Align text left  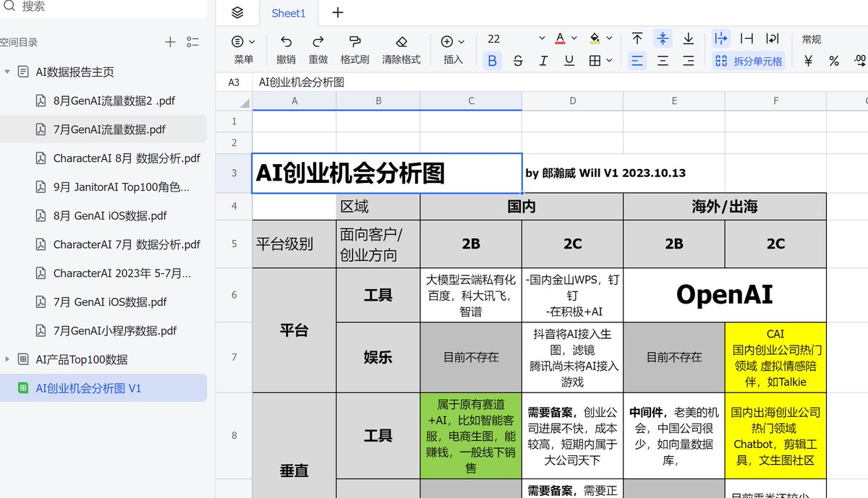click(637, 61)
